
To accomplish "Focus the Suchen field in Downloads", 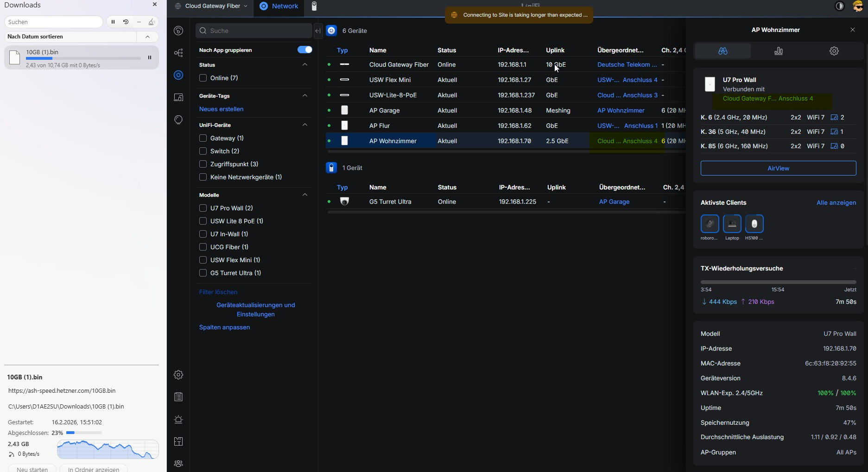I will click(53, 22).
